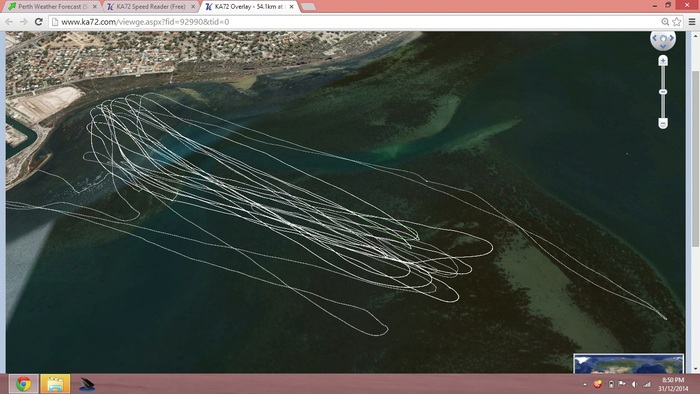
Task: Click the overview mini-map thumbnail
Action: (629, 364)
